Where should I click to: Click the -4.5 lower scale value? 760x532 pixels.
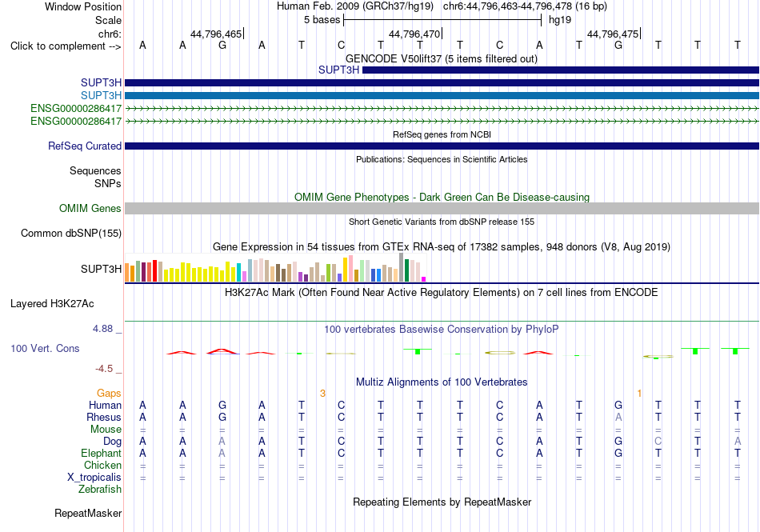[104, 369]
